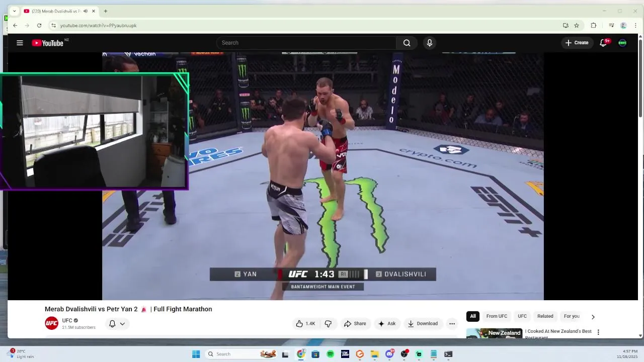Dislike the video with thumbs down
Image resolution: width=644 pixels, height=362 pixels.
pos(328,324)
